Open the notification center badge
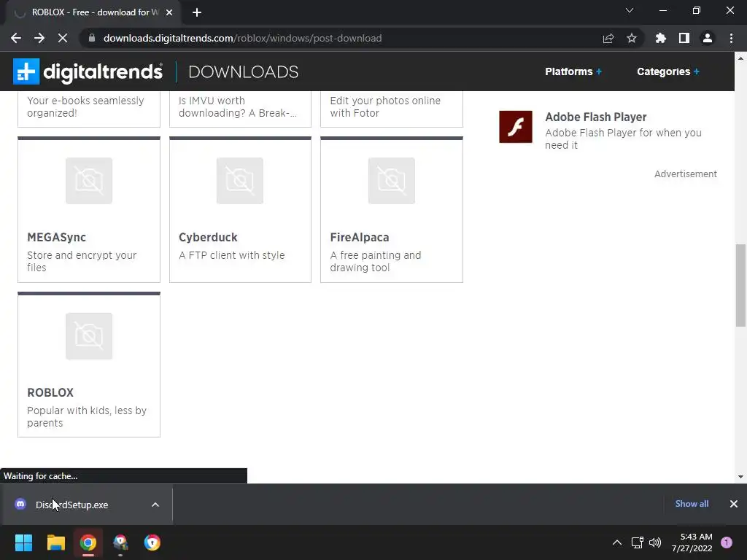This screenshot has height=560, width=747. pyautogui.click(x=727, y=542)
